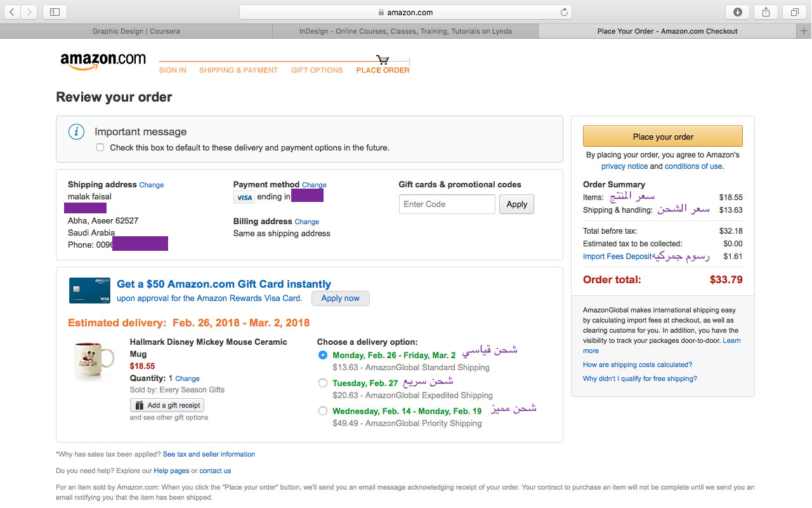Open the Help pages link
The width and height of the screenshot is (812, 508).
click(x=171, y=471)
